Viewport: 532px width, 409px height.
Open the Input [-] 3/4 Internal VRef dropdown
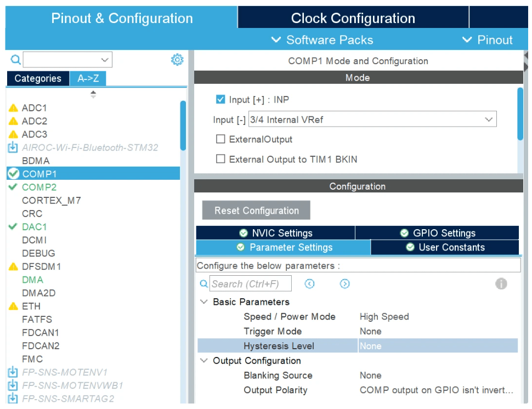point(372,120)
